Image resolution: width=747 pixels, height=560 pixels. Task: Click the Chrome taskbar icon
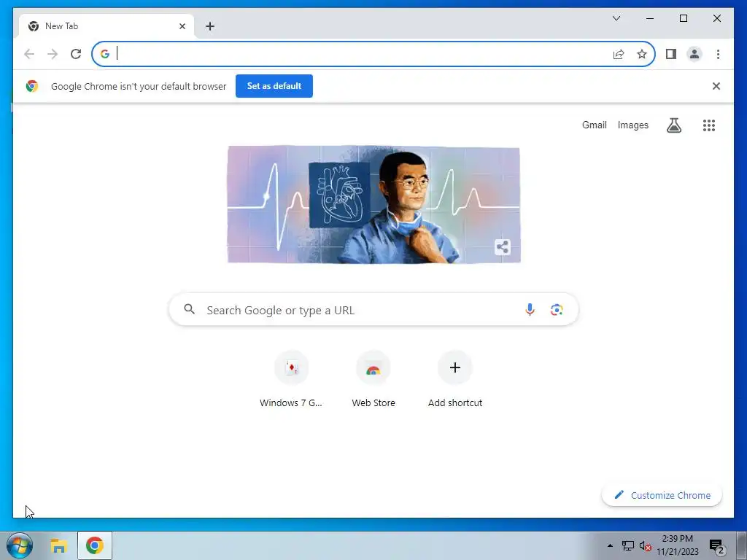[x=95, y=545]
